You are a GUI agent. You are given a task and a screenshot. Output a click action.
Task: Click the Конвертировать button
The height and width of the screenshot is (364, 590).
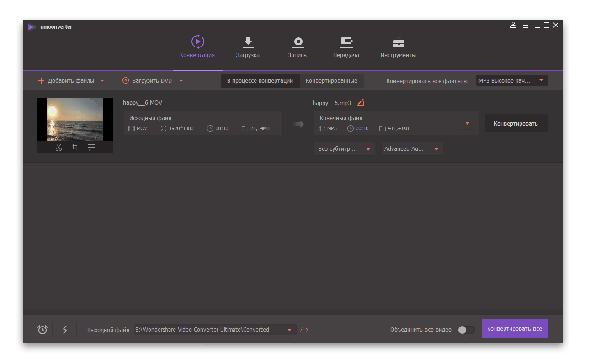click(x=516, y=123)
